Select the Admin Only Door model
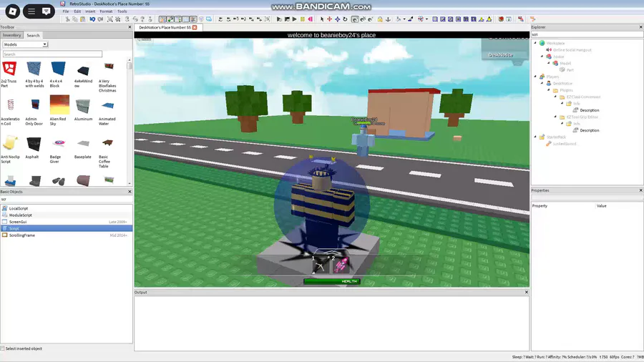 point(34,112)
